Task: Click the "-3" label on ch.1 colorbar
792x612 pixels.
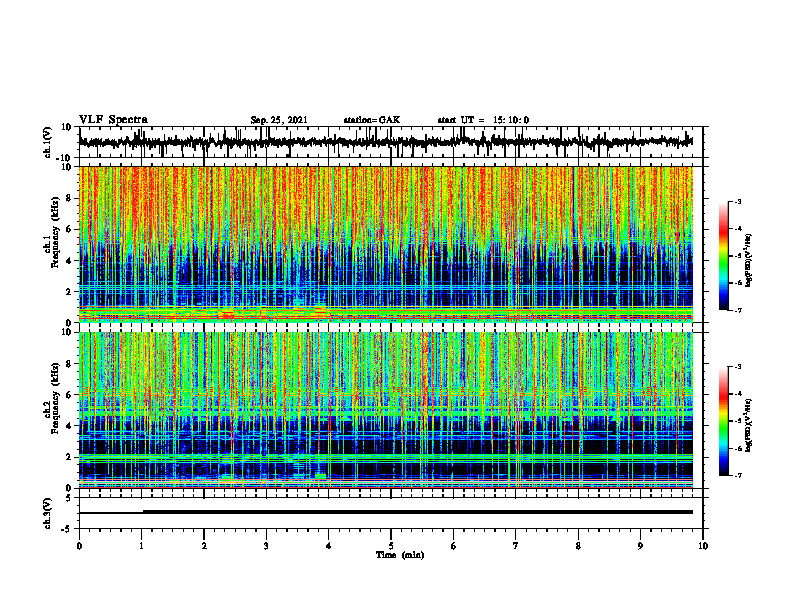Action: coord(737,202)
